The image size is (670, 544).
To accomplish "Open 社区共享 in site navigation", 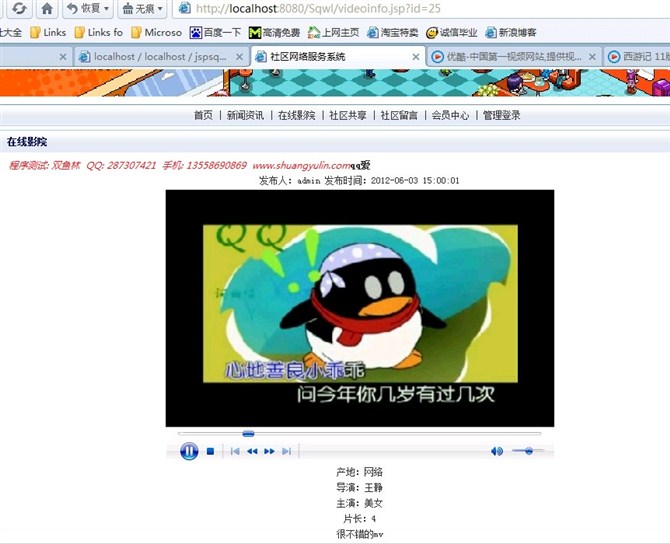I will 348,115.
